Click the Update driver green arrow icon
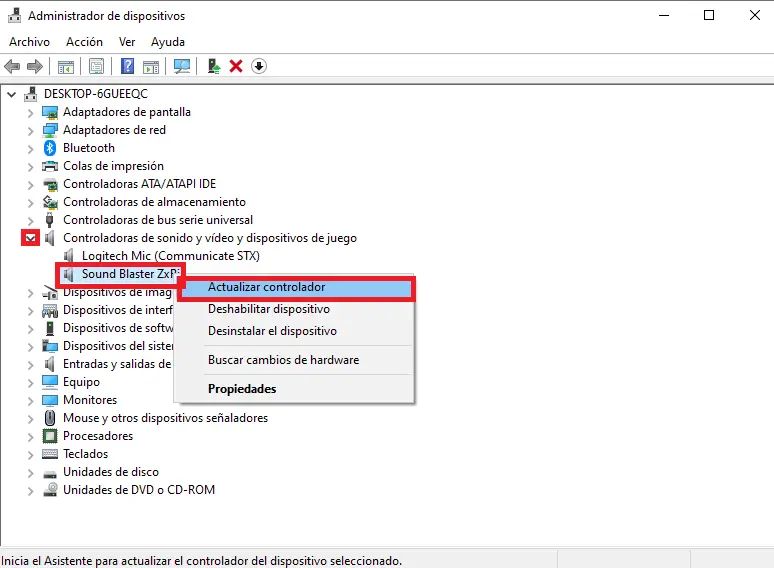The height and width of the screenshot is (568, 774). click(213, 66)
